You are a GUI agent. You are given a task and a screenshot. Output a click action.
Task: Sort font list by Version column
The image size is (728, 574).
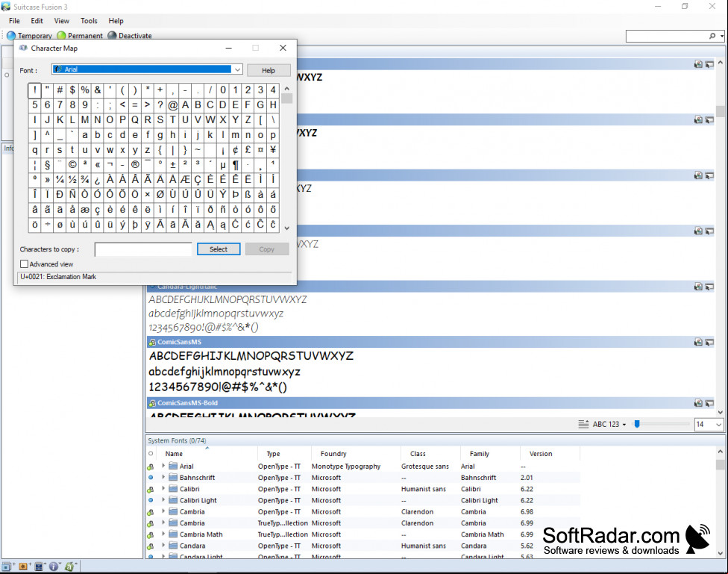pos(541,454)
